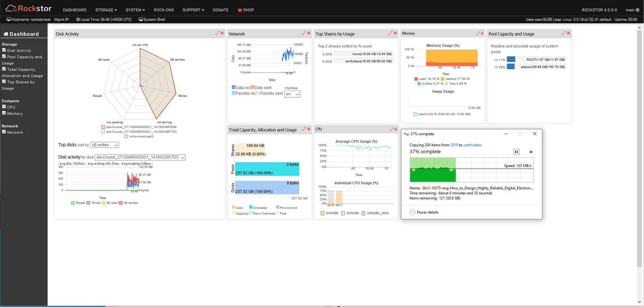Toggle the smode legend box in CPU widget
This screenshot has height=307, width=644.
(x=322, y=213)
